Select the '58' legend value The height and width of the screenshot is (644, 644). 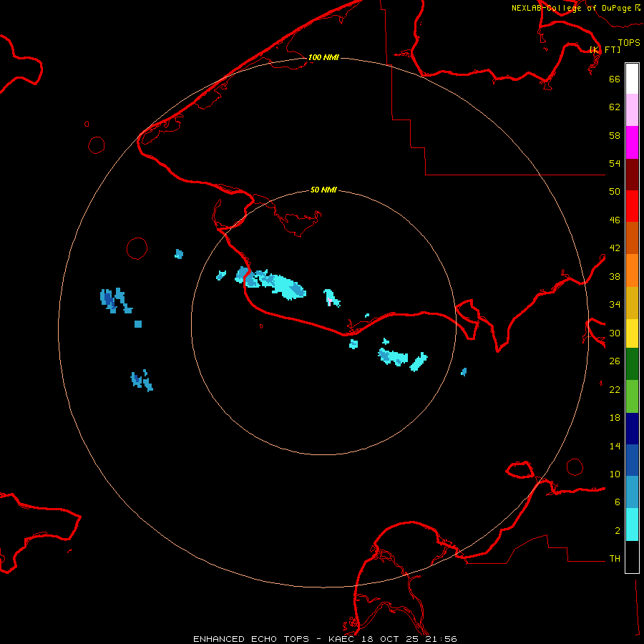(x=615, y=135)
